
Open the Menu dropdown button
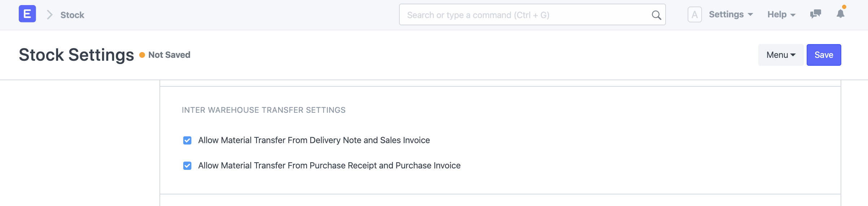(781, 55)
